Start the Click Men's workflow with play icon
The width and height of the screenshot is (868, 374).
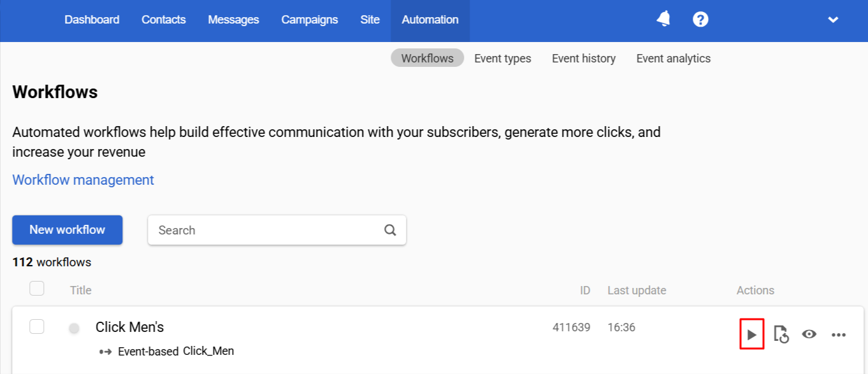[x=752, y=334]
